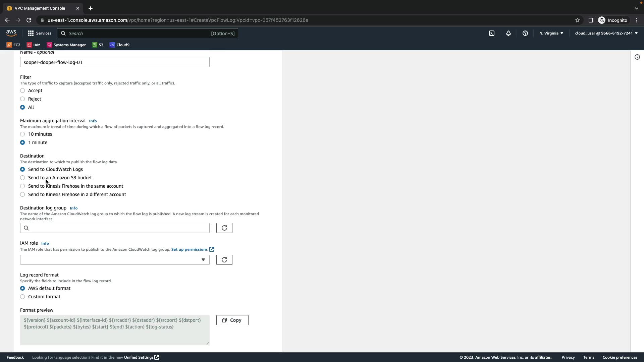This screenshot has height=362, width=644.
Task: Open the notifications bell icon
Action: 508,33
